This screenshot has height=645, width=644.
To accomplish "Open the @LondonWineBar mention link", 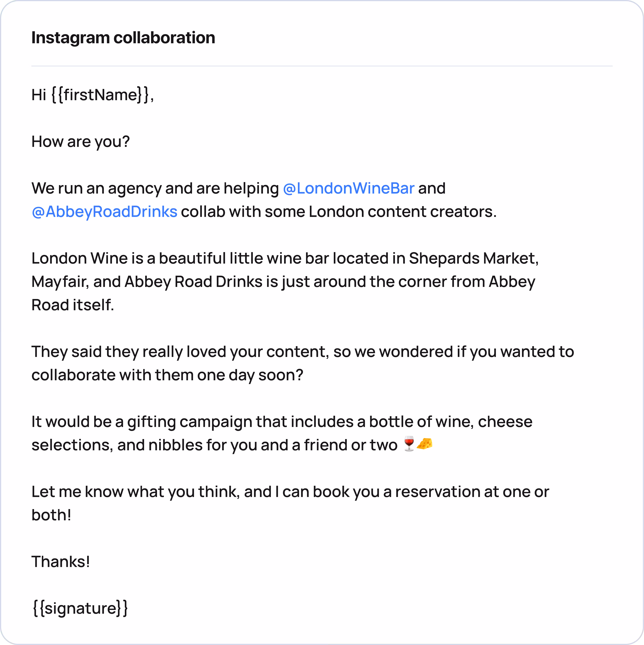I will [x=348, y=188].
